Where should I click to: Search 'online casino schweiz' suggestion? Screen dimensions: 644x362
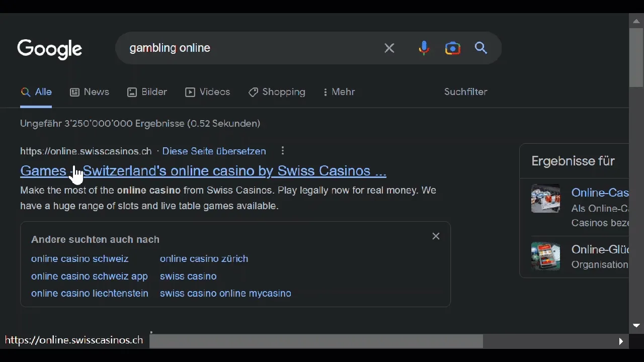point(80,259)
